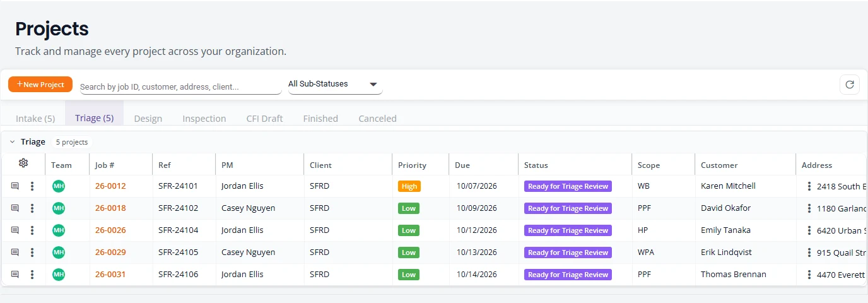Click Ready for Triage Review badge for 26-0031
The image size is (868, 303).
click(568, 275)
